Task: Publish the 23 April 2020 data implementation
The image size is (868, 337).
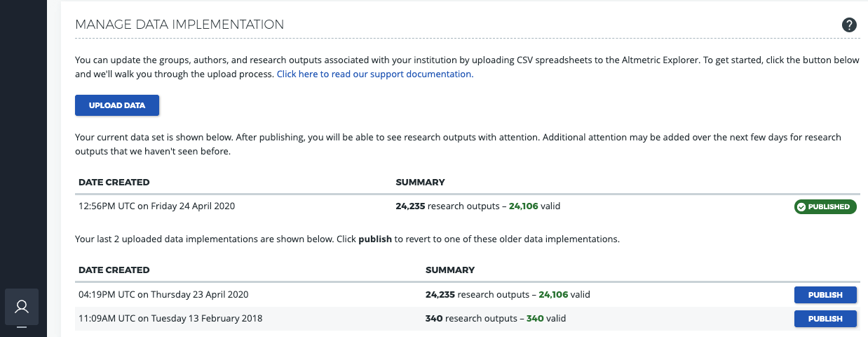Action: click(825, 295)
